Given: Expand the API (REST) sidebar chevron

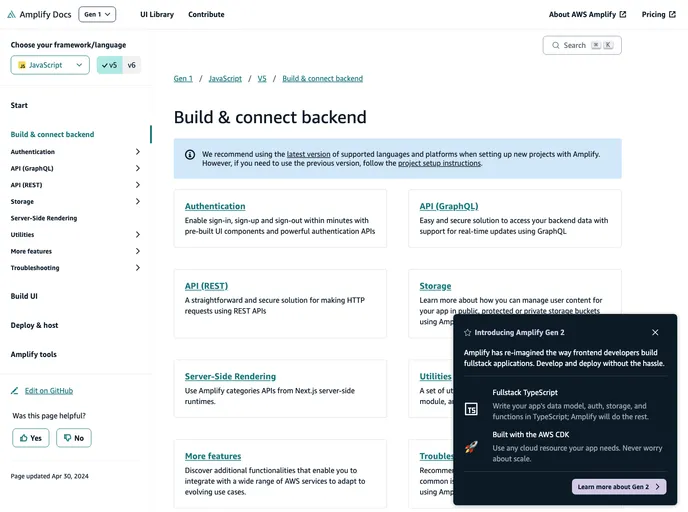Looking at the screenshot, I should pos(138,185).
